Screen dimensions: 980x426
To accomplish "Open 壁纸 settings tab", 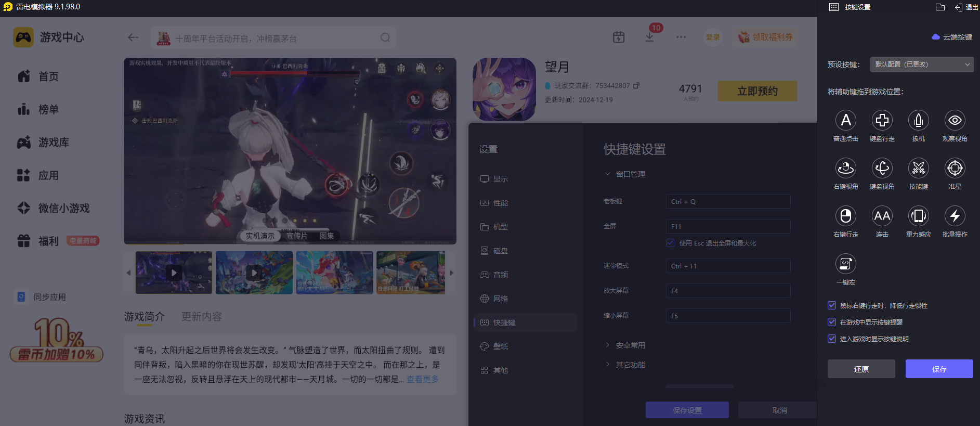I will [x=526, y=346].
